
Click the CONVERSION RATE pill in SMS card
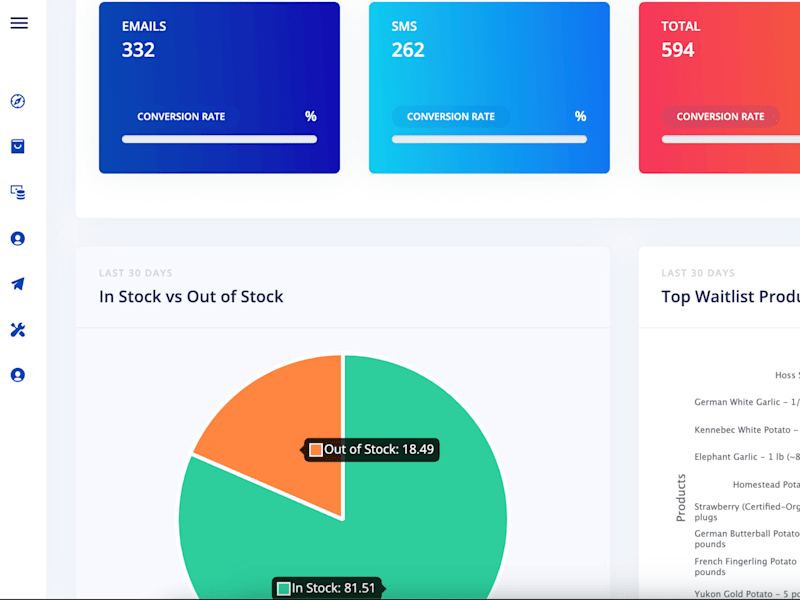point(451,116)
